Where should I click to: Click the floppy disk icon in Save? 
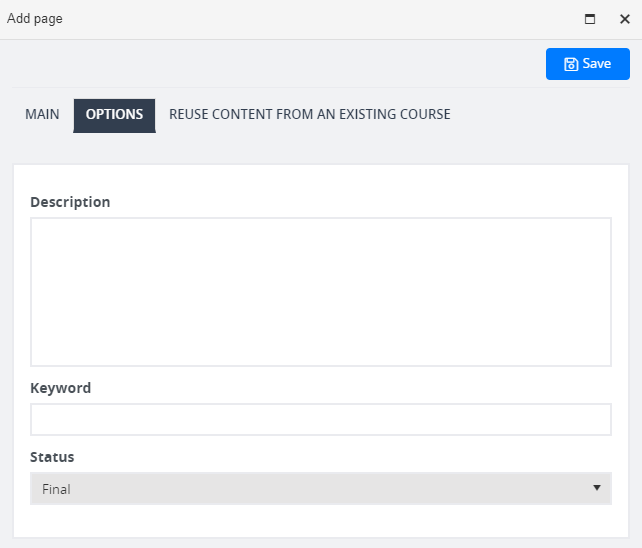[571, 64]
